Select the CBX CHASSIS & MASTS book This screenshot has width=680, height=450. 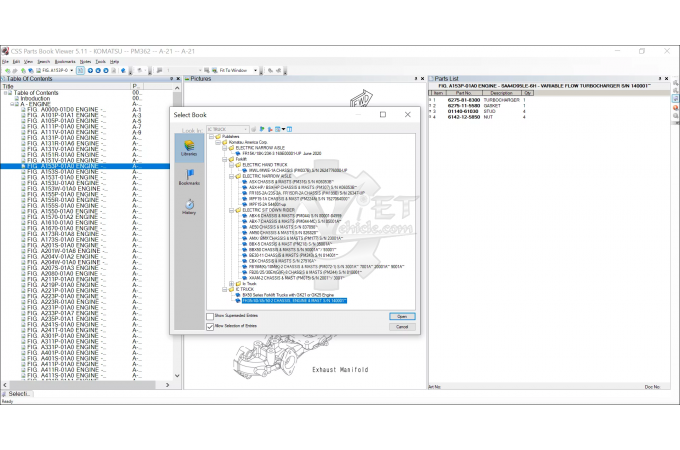click(282, 261)
